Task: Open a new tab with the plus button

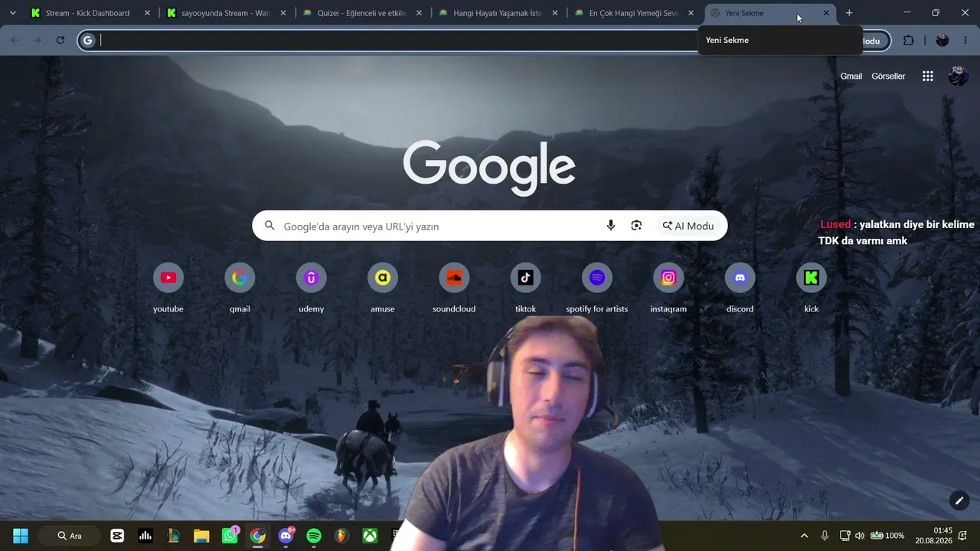Action: pyautogui.click(x=849, y=13)
